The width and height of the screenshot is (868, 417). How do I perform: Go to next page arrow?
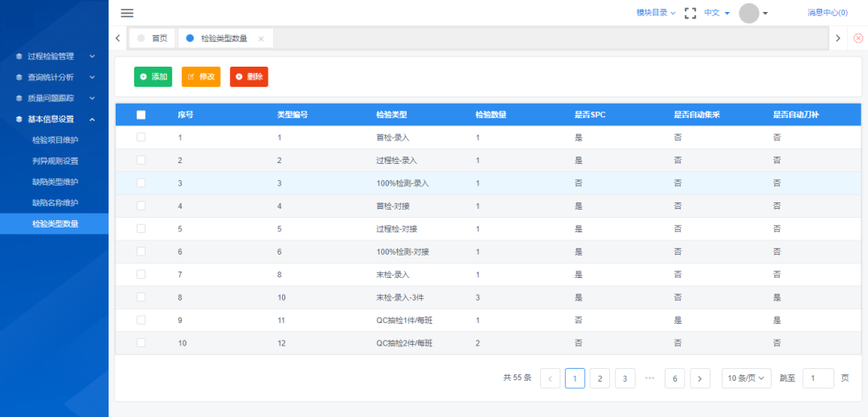point(700,378)
